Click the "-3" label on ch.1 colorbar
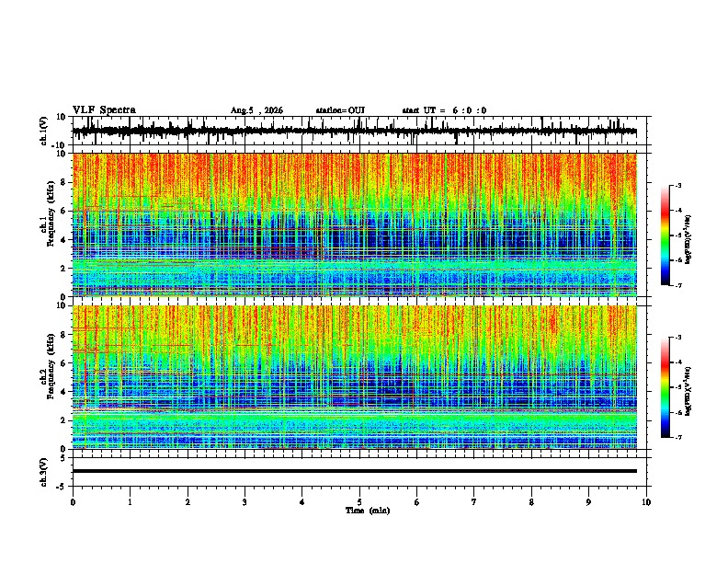Screen dimensions: 728x563 coord(678,185)
